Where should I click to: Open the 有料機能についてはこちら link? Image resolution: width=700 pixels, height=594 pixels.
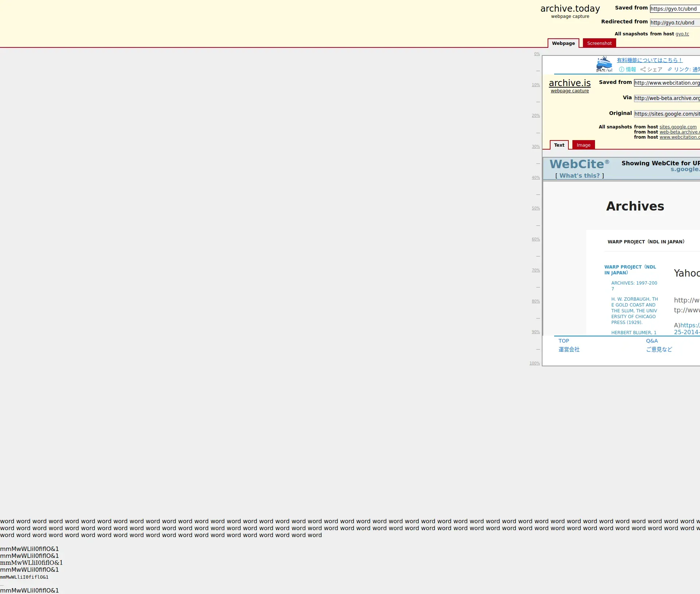point(649,60)
